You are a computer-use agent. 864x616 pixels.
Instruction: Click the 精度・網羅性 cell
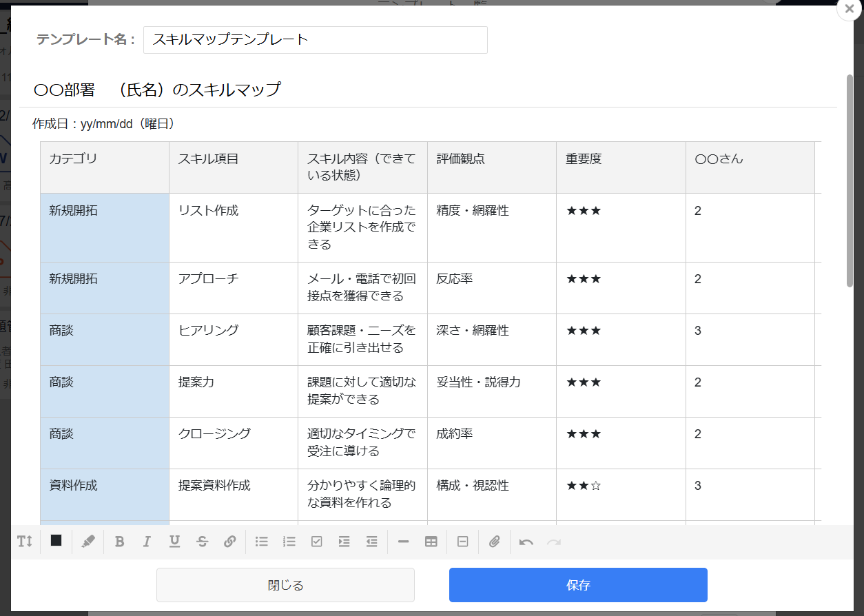coord(492,227)
